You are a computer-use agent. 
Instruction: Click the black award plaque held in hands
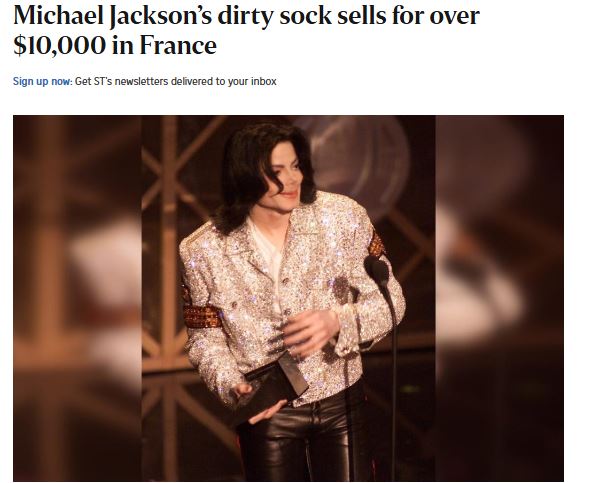276,387
